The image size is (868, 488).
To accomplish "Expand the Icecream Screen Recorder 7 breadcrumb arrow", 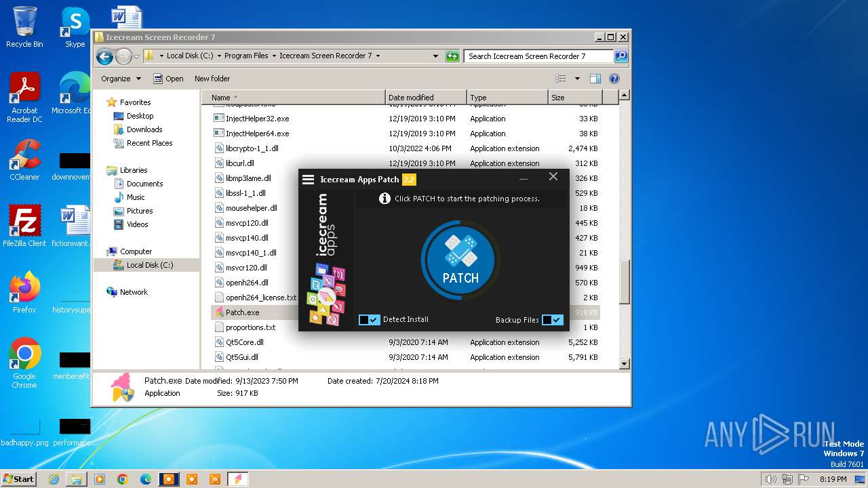I will 378,56.
